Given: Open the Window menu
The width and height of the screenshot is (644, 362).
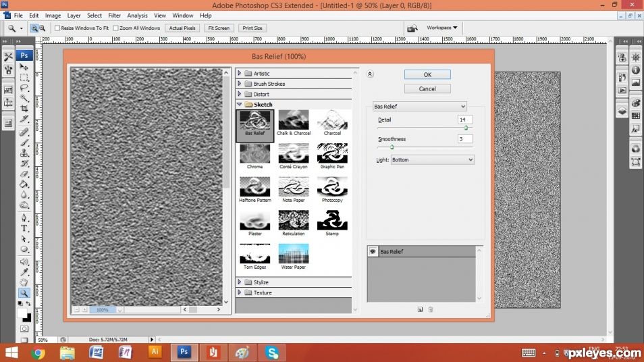Looking at the screenshot, I should [183, 16].
